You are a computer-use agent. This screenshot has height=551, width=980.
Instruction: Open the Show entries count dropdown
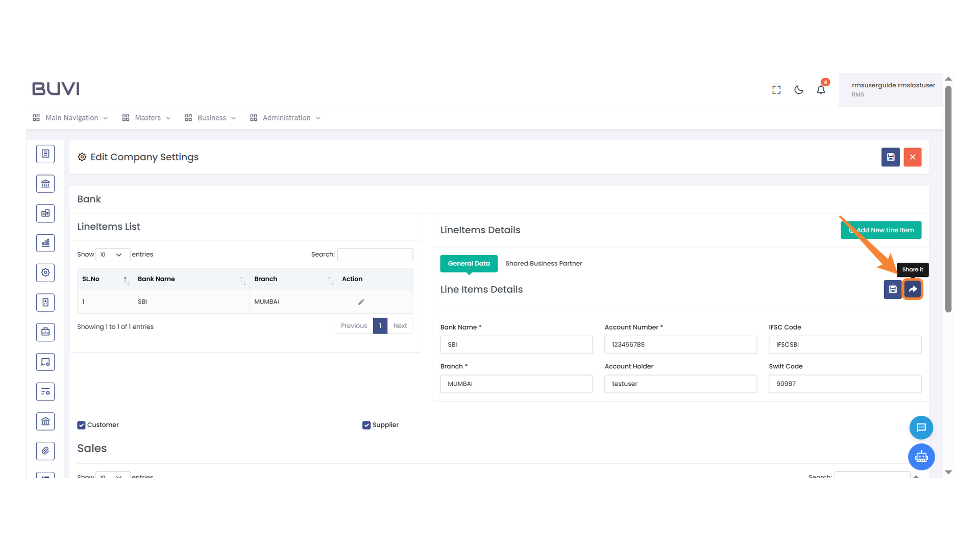(x=112, y=255)
